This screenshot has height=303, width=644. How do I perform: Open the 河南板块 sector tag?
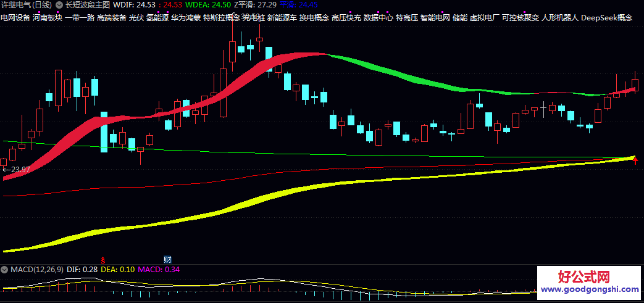[x=48, y=18]
